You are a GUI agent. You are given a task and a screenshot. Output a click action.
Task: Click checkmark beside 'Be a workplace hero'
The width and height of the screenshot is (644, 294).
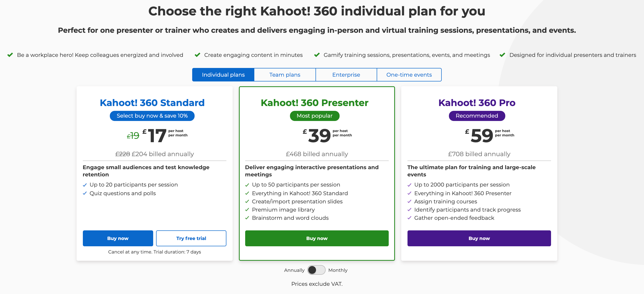10,55
